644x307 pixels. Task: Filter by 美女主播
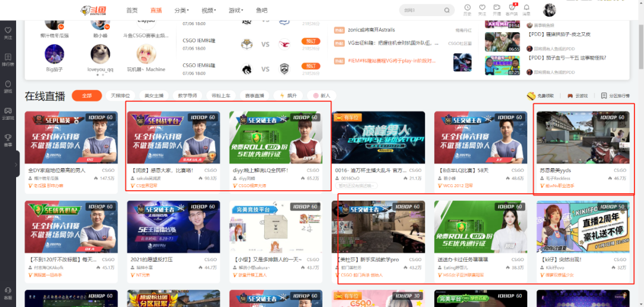[154, 95]
